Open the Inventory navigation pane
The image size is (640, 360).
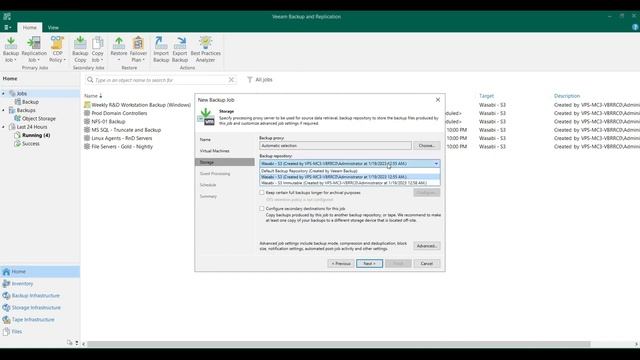(40, 283)
